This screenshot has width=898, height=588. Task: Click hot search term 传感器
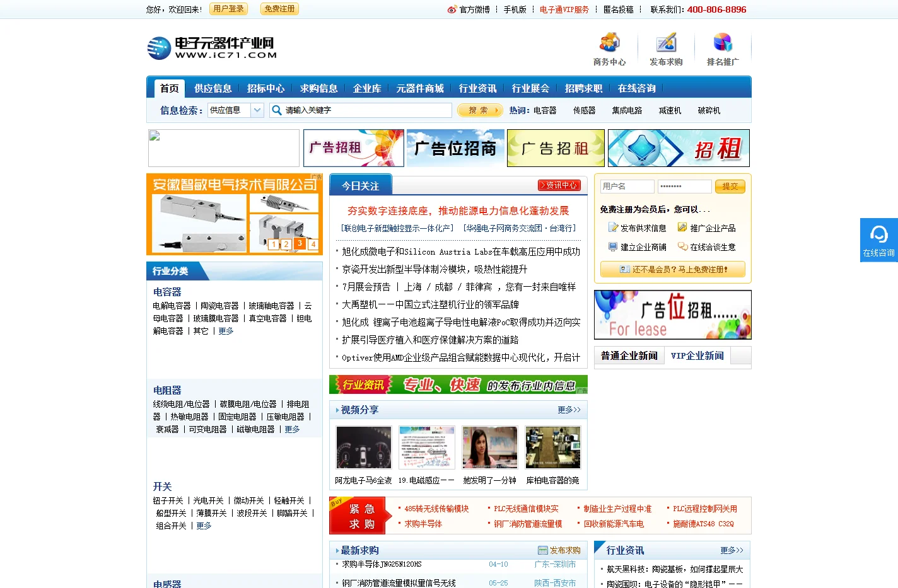coord(584,110)
